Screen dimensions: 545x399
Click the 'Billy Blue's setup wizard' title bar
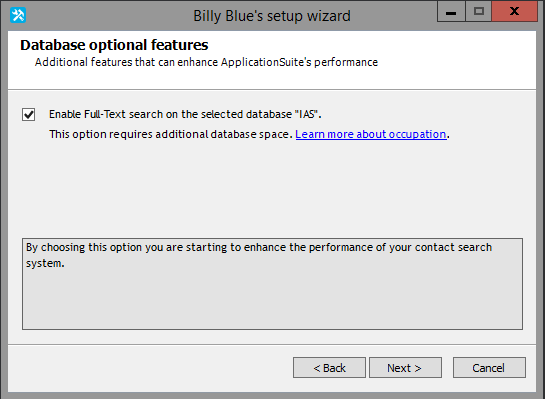272,16
